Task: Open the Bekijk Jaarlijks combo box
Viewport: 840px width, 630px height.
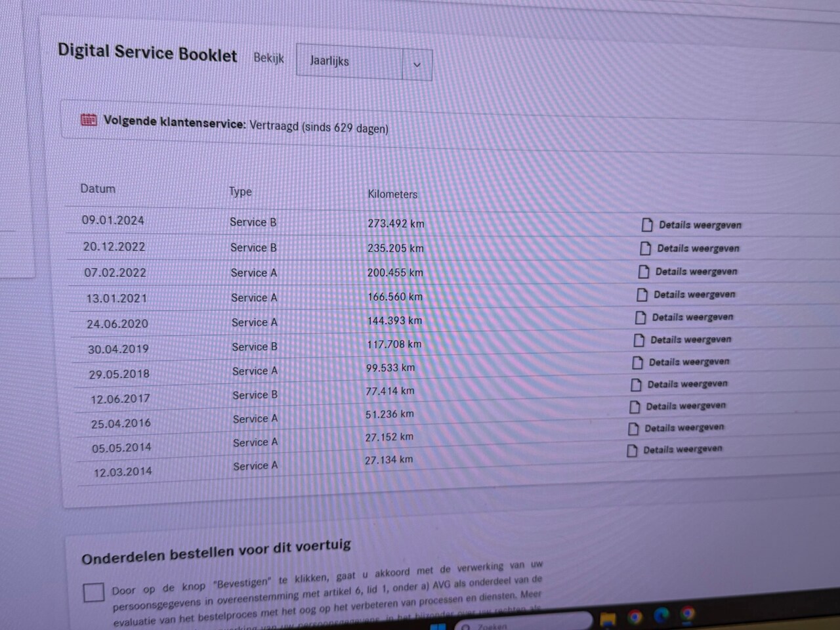Action: click(x=364, y=63)
